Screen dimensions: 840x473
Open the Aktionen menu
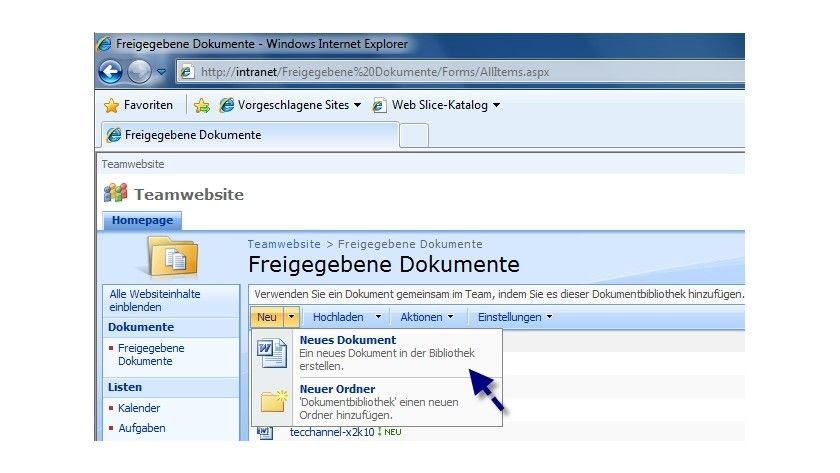pyautogui.click(x=427, y=317)
